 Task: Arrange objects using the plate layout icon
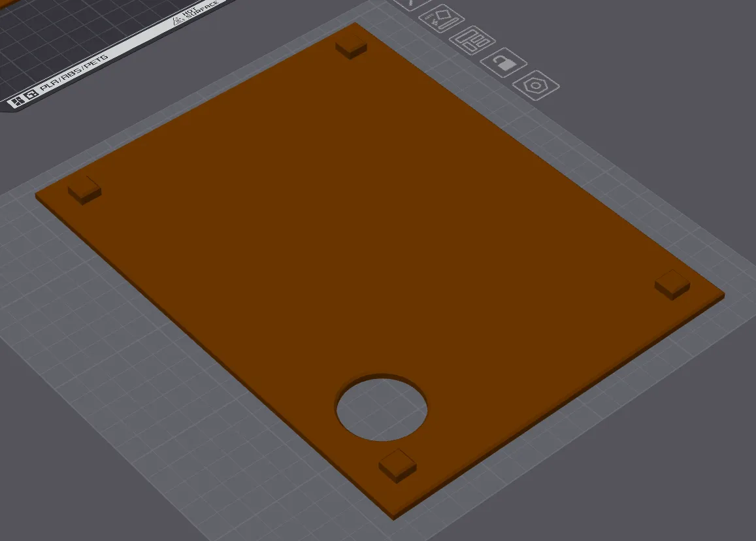point(472,40)
